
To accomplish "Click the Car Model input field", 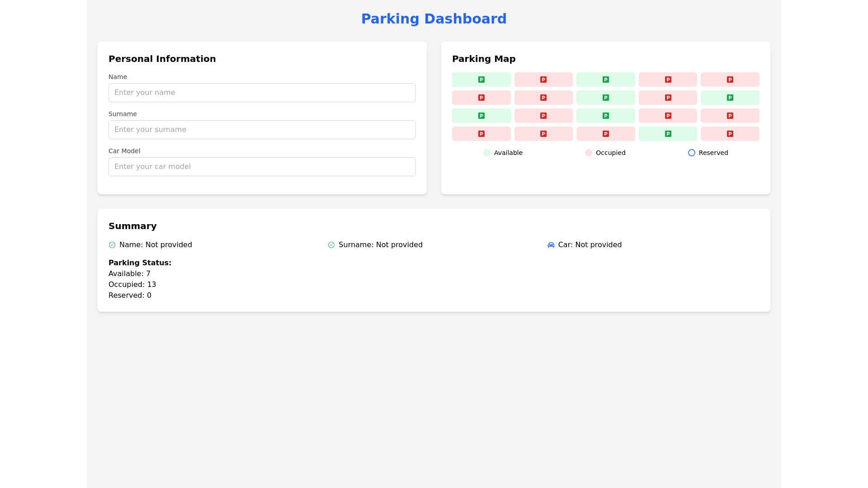I will click(x=262, y=167).
